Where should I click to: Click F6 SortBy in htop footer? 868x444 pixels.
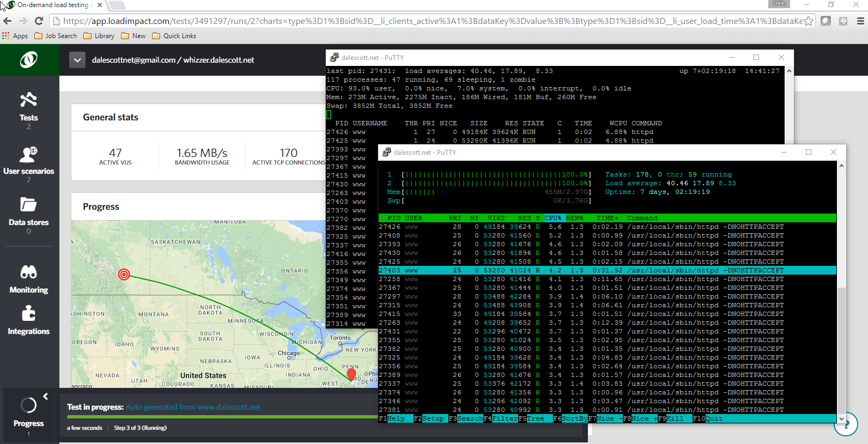point(570,418)
